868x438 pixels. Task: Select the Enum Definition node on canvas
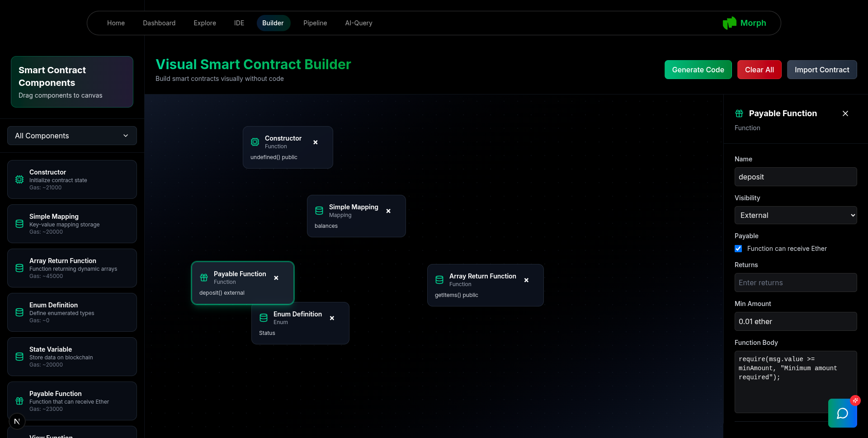tap(300, 323)
